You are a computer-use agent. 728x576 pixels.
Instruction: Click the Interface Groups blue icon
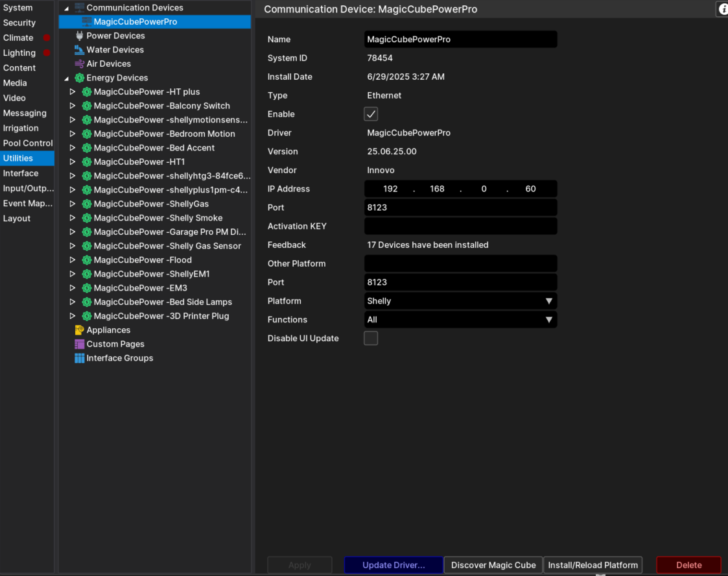point(79,358)
